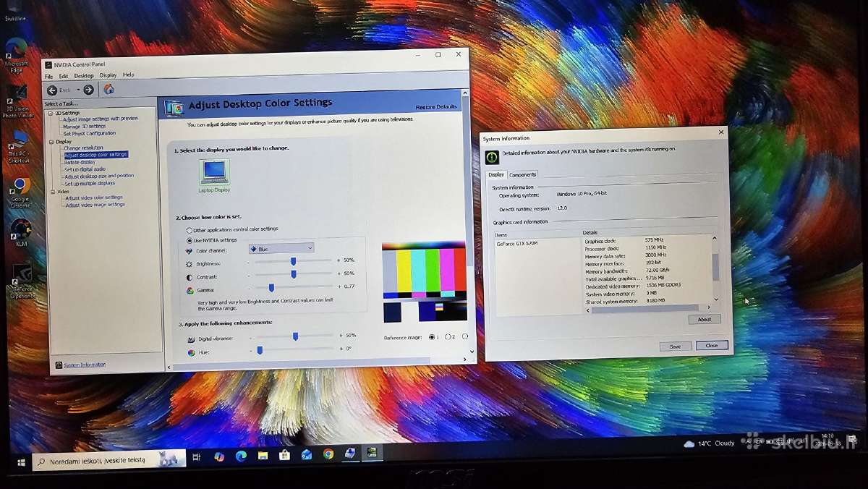Select Change resolution in task tree

pos(84,148)
